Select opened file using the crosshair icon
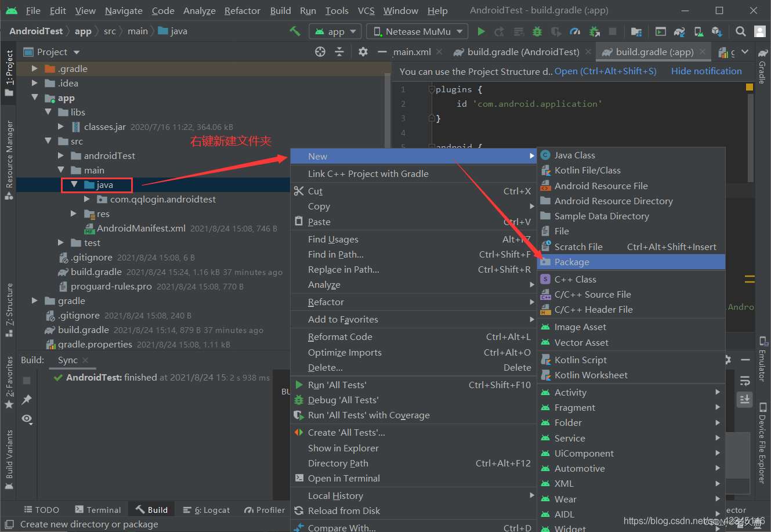 coord(320,52)
